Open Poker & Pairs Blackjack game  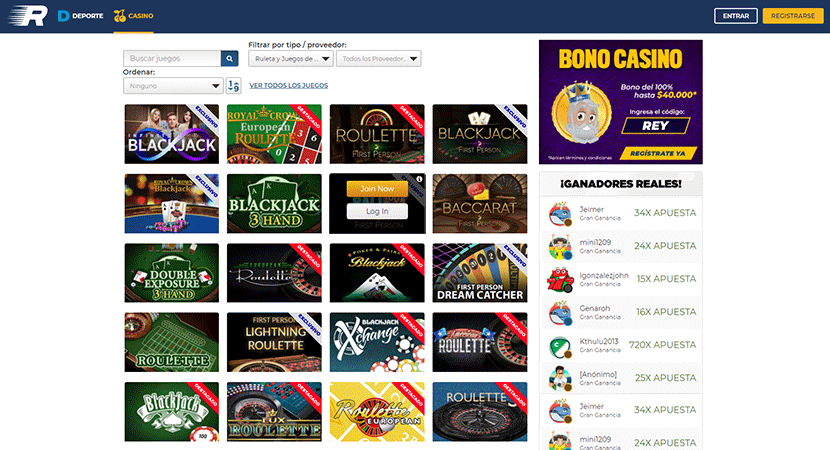[377, 273]
